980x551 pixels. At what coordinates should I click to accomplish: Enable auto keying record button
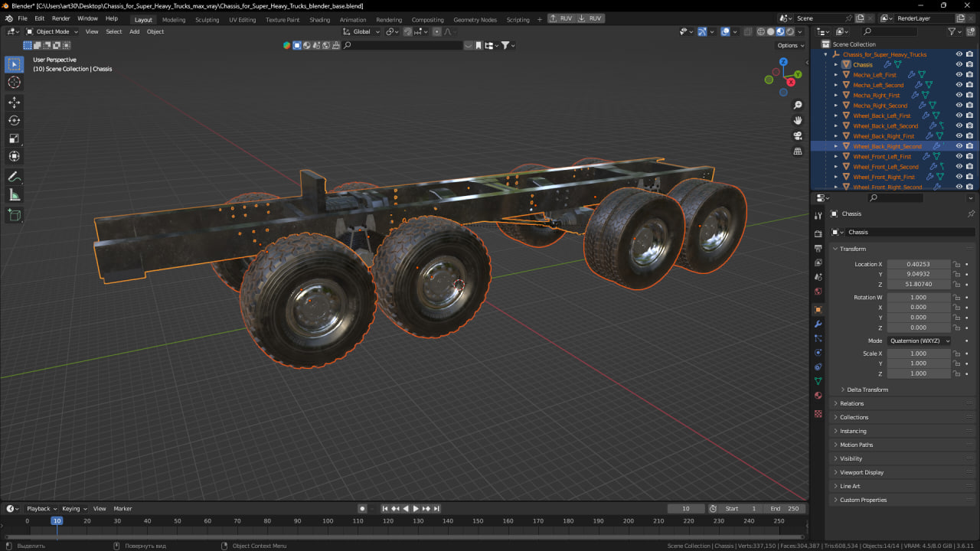click(363, 508)
